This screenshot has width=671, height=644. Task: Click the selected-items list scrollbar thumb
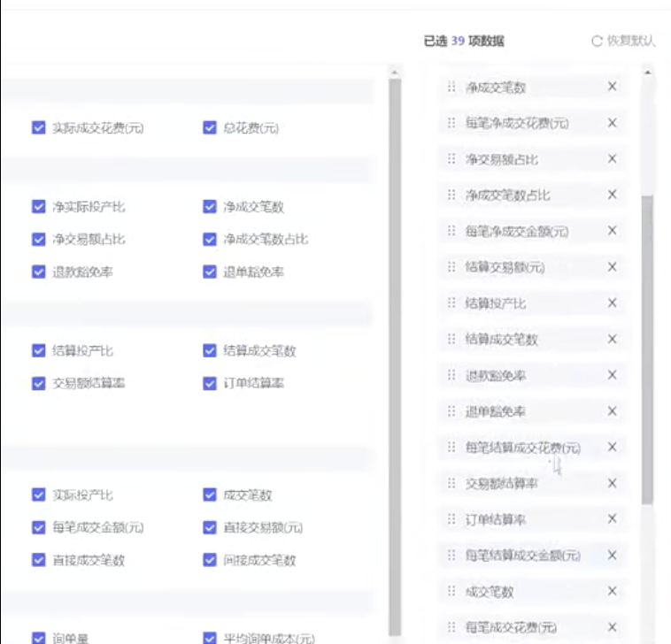click(647, 349)
